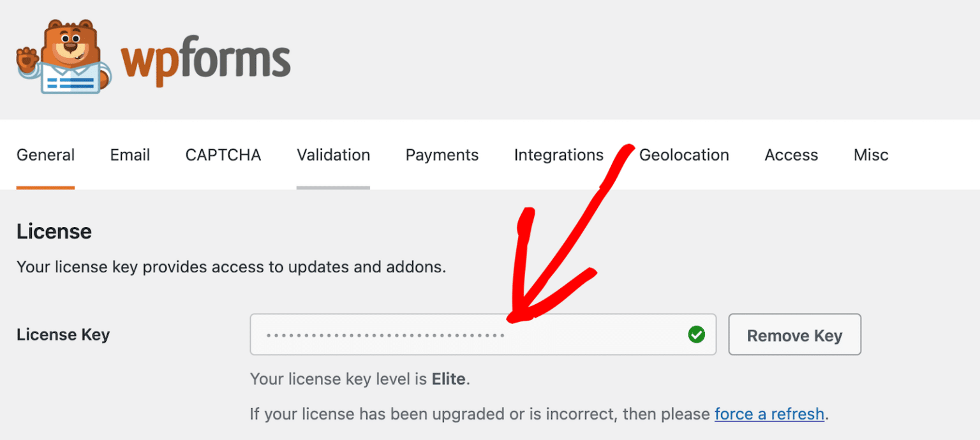Select the masked license key text
The width and height of the screenshot is (980, 440).
(383, 334)
